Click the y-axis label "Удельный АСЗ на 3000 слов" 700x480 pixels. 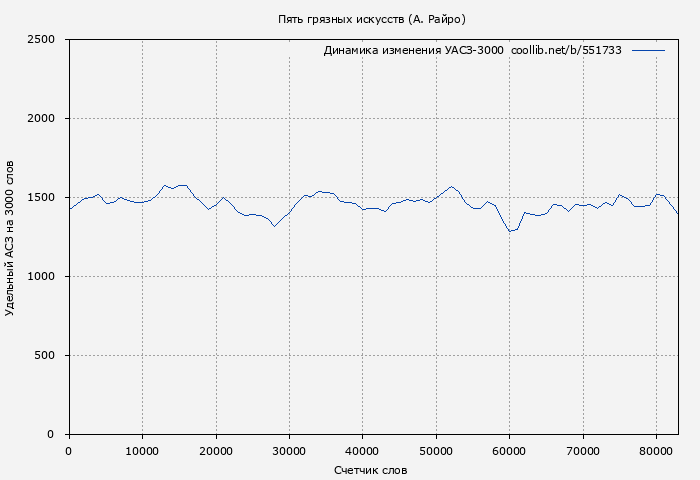pos(11,237)
